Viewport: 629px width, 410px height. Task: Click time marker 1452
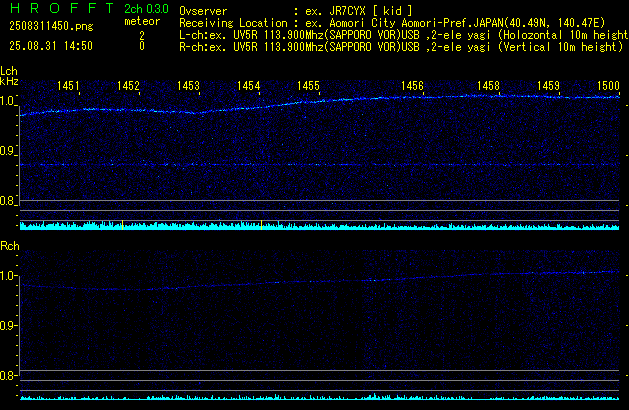tap(128, 86)
